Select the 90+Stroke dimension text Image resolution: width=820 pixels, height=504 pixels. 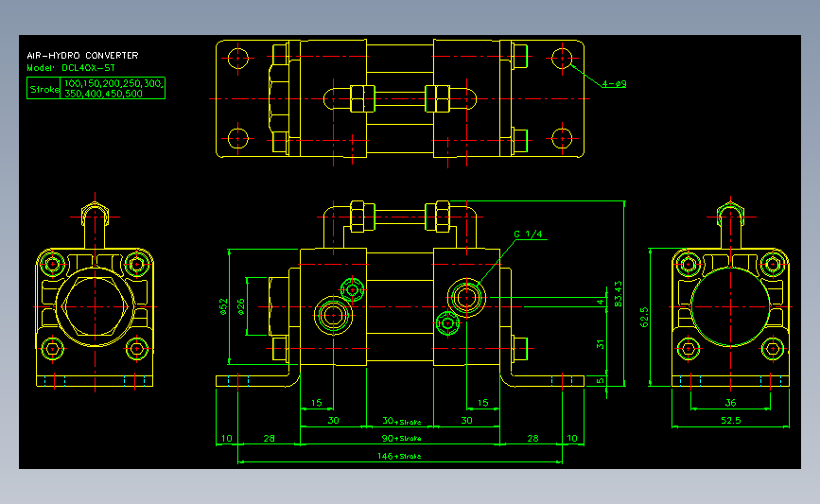[401, 438]
